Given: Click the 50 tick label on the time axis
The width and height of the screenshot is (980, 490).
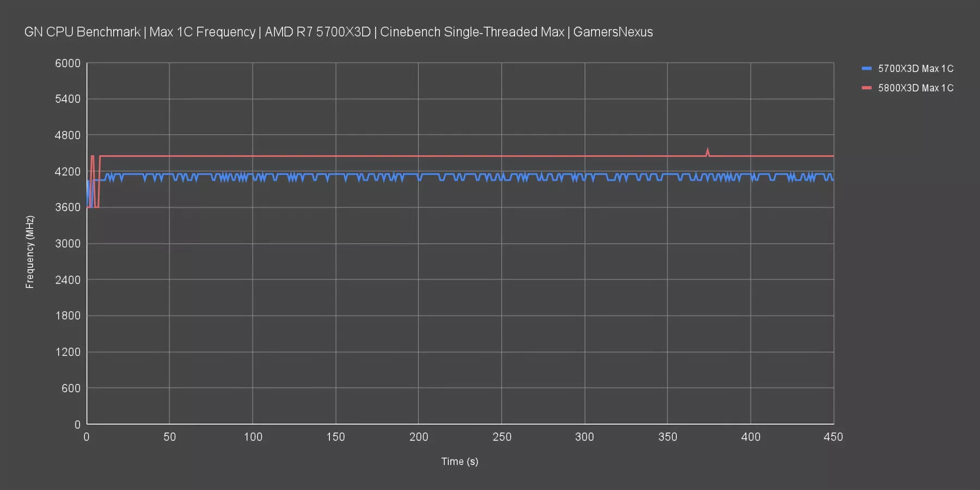Looking at the screenshot, I should click(169, 437).
